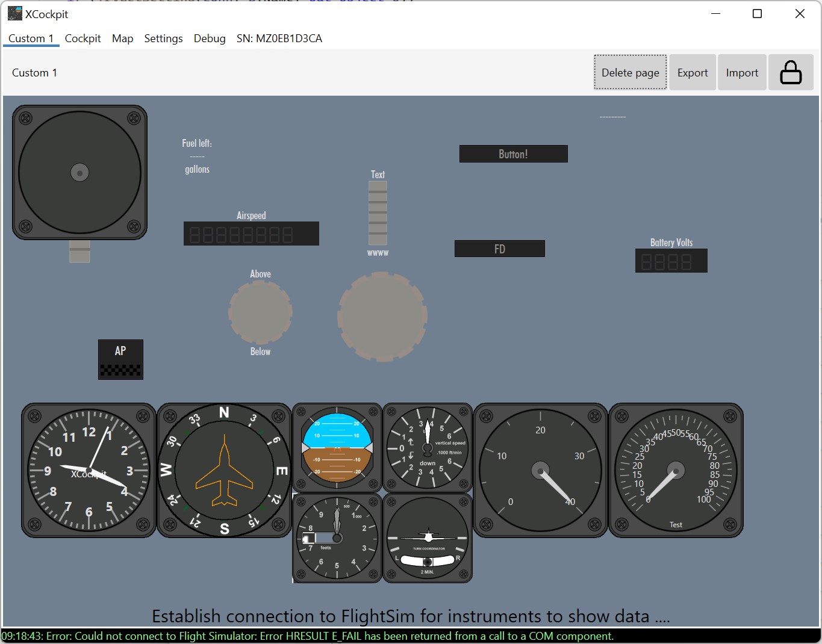The height and width of the screenshot is (644, 822).
Task: Click the Above label over the knob
Action: 260,274
